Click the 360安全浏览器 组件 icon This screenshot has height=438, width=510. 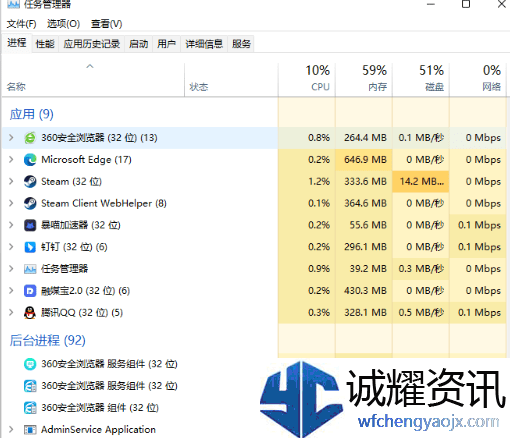[x=30, y=408]
